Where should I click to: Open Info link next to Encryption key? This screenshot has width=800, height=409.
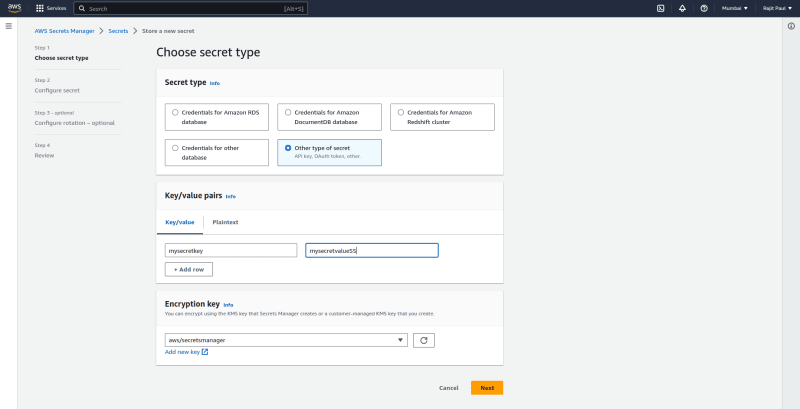pos(228,305)
